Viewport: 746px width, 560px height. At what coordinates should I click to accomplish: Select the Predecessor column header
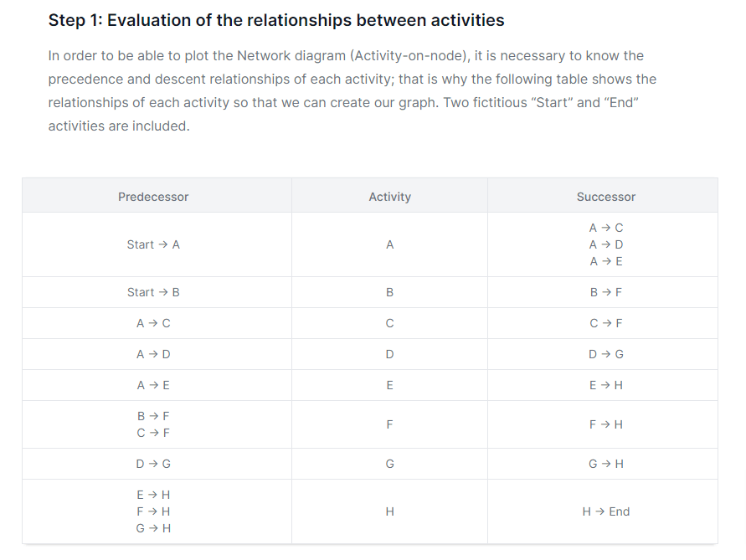point(153,197)
